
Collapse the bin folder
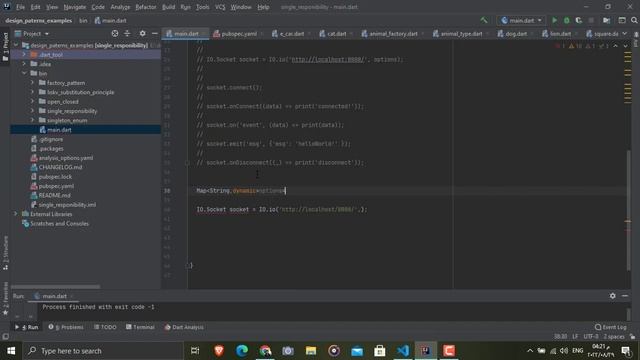coord(24,73)
